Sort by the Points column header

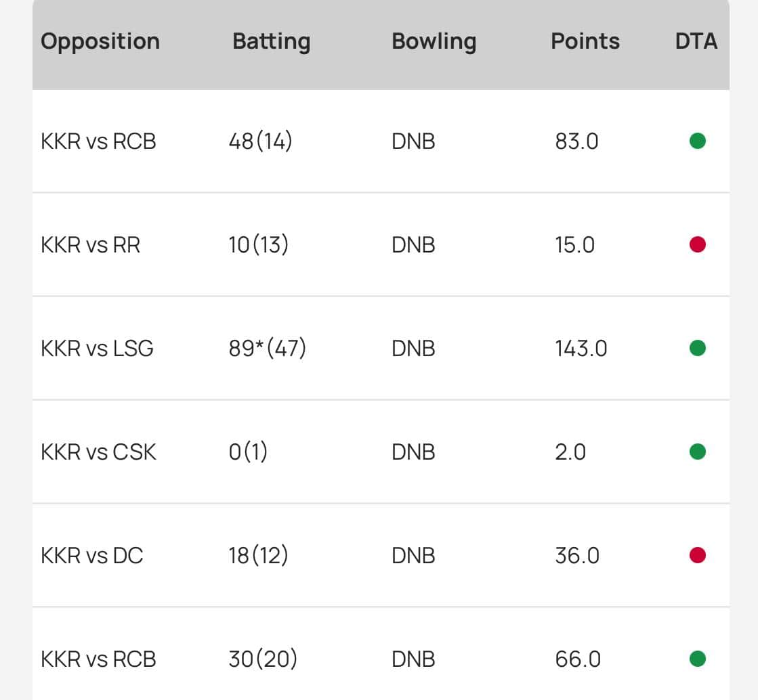pyautogui.click(x=585, y=41)
